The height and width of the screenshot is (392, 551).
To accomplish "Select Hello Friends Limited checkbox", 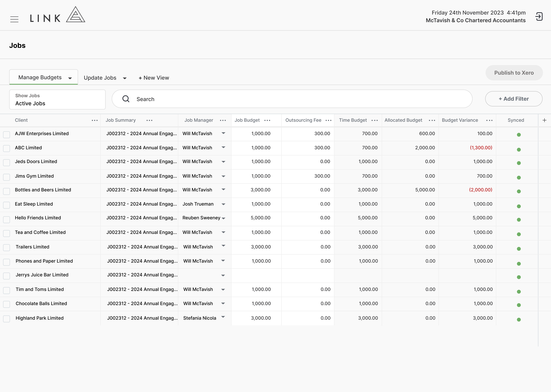I will (x=7, y=219).
